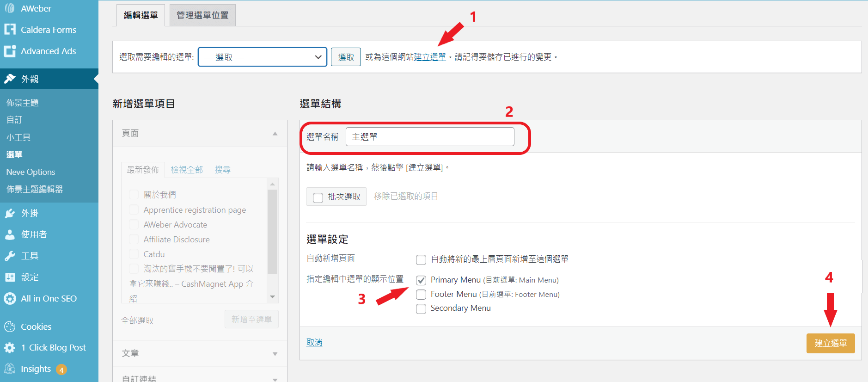Click the Insights notification badge 4
The height and width of the screenshot is (382, 868).
click(61, 370)
